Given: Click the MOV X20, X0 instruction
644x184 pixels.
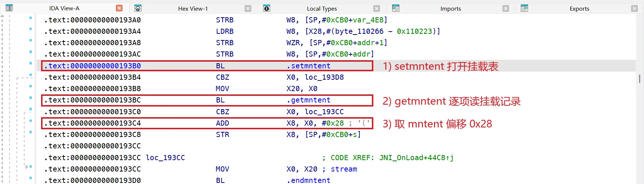Looking at the screenshot, I should (x=266, y=89).
